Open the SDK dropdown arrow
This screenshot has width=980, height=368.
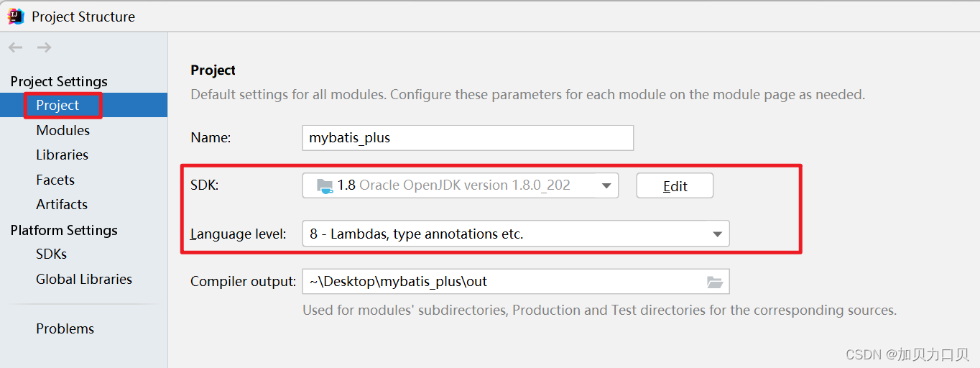(x=606, y=185)
